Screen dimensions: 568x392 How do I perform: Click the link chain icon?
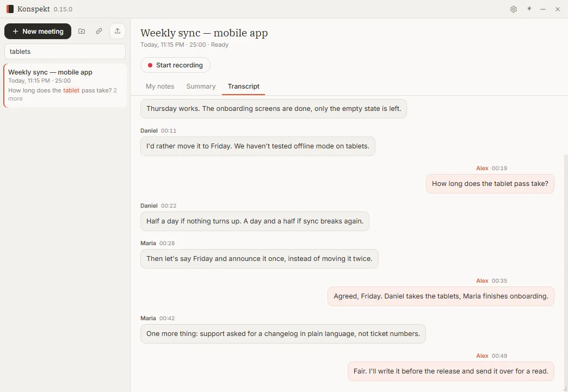(99, 31)
